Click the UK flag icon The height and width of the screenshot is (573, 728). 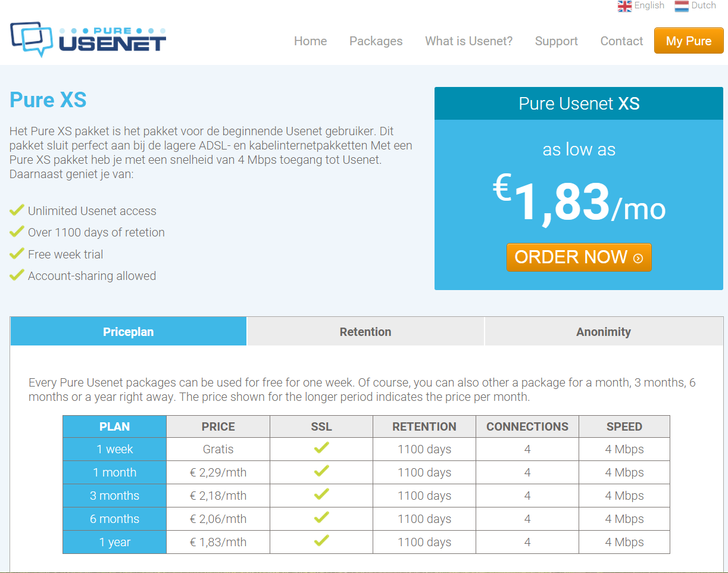(624, 6)
